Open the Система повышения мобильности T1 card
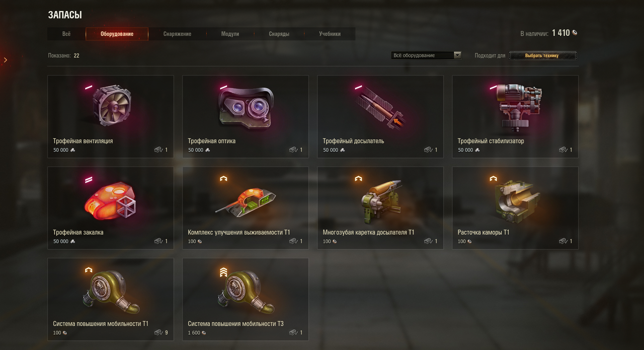This screenshot has height=350, width=644. (x=111, y=300)
